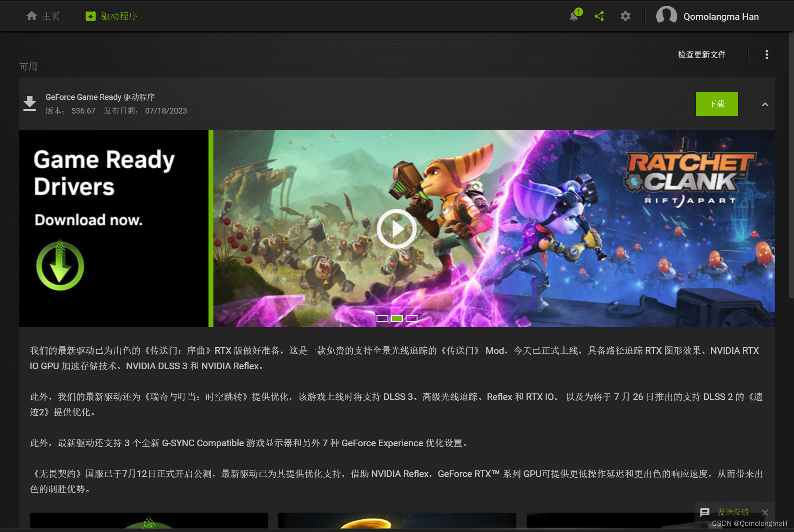
Task: Click the driver download arrow icon
Action: (x=30, y=103)
